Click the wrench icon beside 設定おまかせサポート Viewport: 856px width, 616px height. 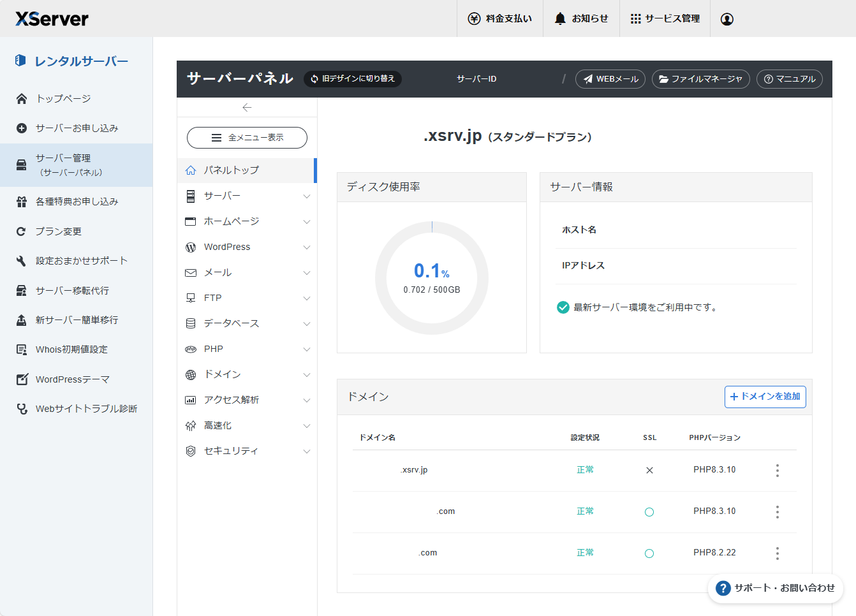point(21,261)
